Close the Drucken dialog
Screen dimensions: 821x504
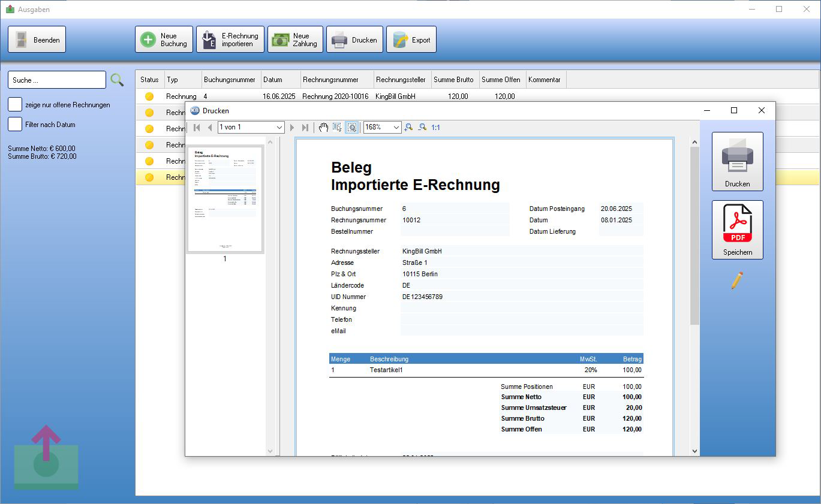click(x=762, y=110)
